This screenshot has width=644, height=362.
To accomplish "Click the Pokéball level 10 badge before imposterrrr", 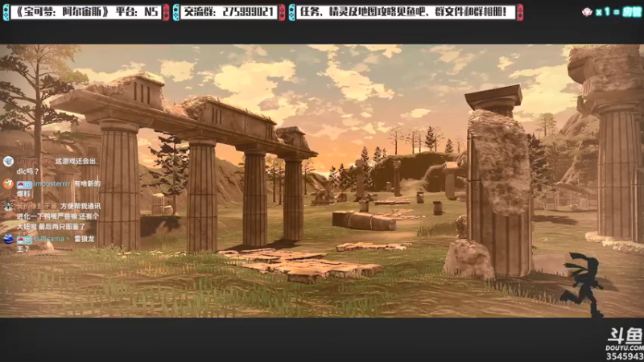I will (x=24, y=184).
